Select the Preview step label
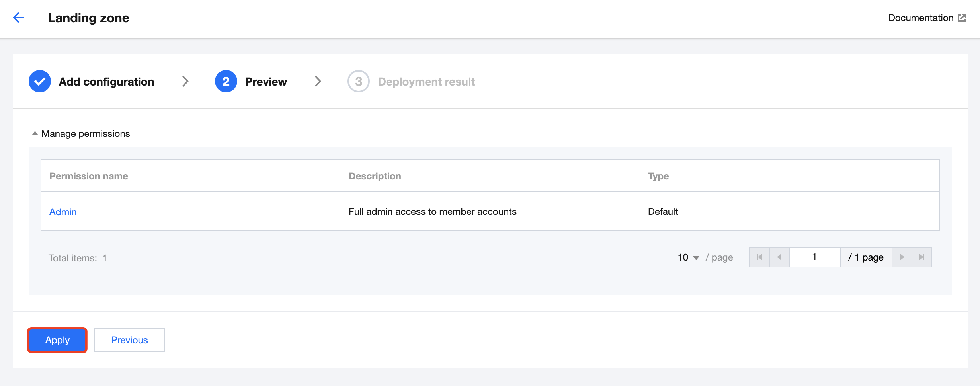This screenshot has height=386, width=980. pyautogui.click(x=266, y=82)
